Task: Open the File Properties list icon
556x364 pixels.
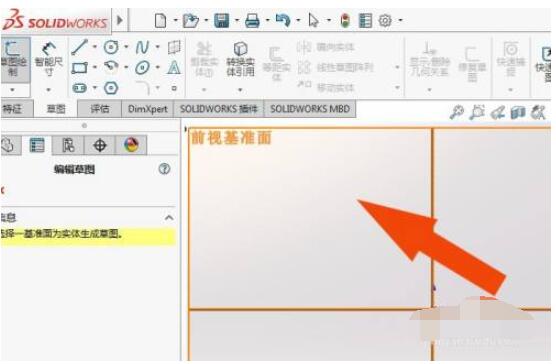Action: click(365, 21)
